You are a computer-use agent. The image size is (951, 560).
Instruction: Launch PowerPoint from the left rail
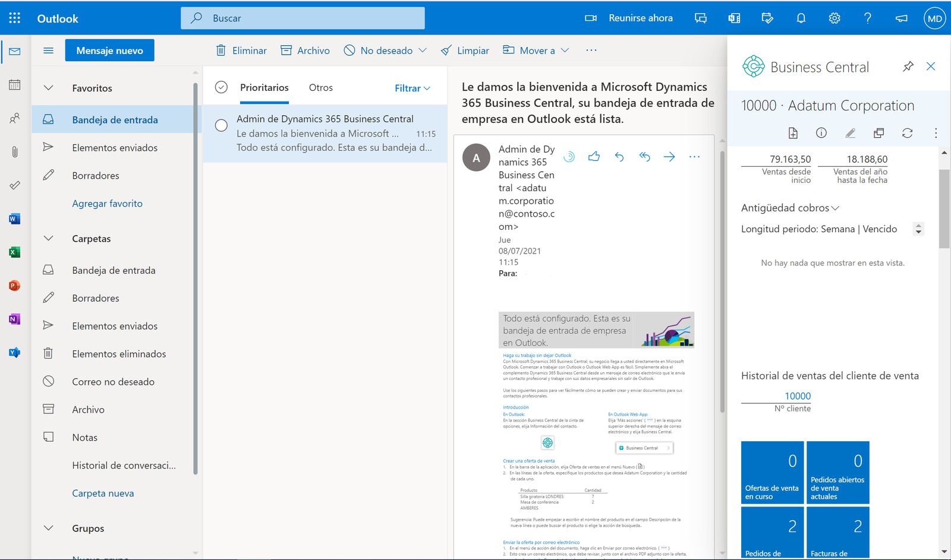[x=15, y=286]
